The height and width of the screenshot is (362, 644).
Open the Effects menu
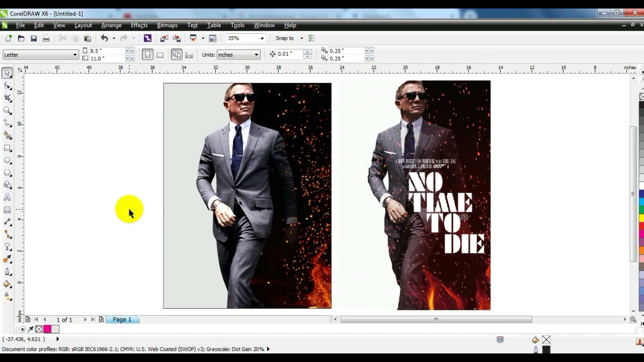point(139,25)
